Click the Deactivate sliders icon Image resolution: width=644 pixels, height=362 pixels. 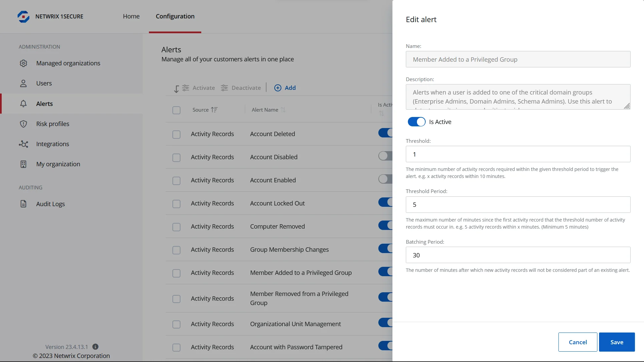(224, 88)
